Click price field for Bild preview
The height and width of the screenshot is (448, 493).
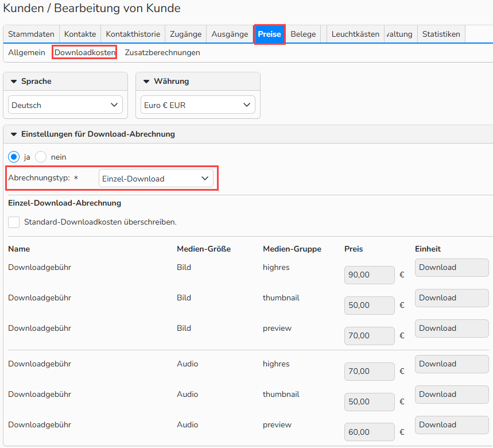(370, 335)
